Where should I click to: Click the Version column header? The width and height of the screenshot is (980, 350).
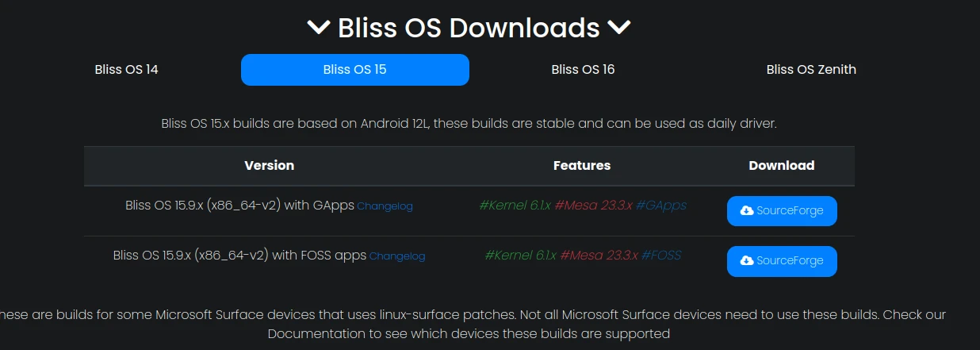pos(270,166)
